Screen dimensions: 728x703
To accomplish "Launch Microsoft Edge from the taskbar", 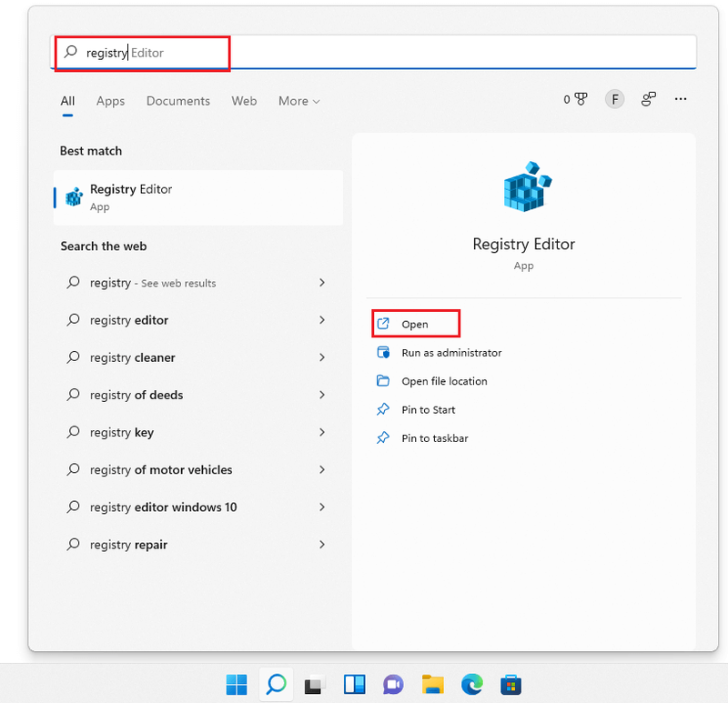I will point(472,685).
